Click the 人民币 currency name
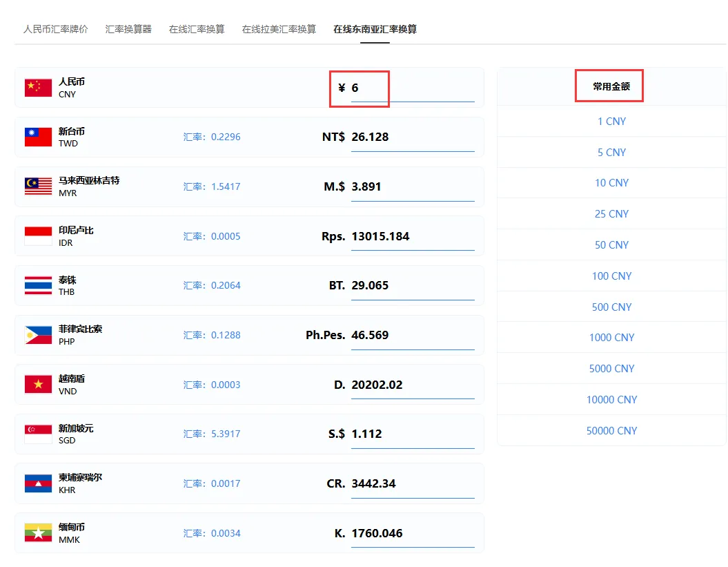The image size is (728, 567). 72,81
